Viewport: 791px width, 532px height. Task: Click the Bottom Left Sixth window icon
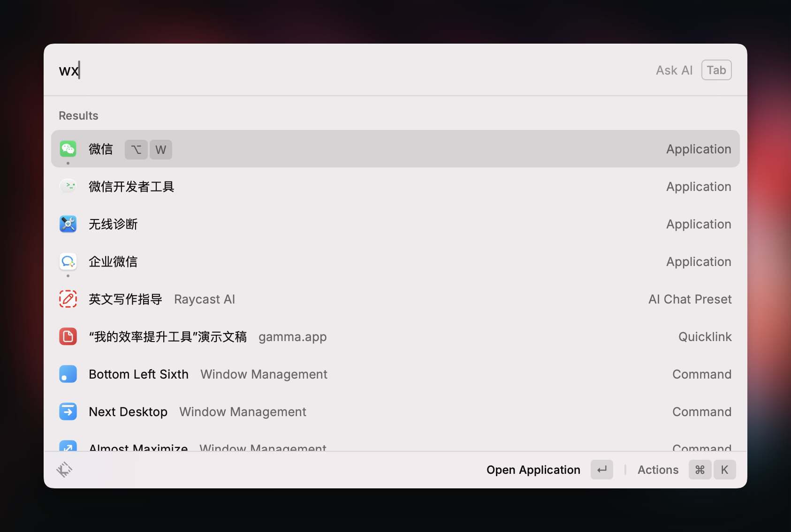(68, 374)
